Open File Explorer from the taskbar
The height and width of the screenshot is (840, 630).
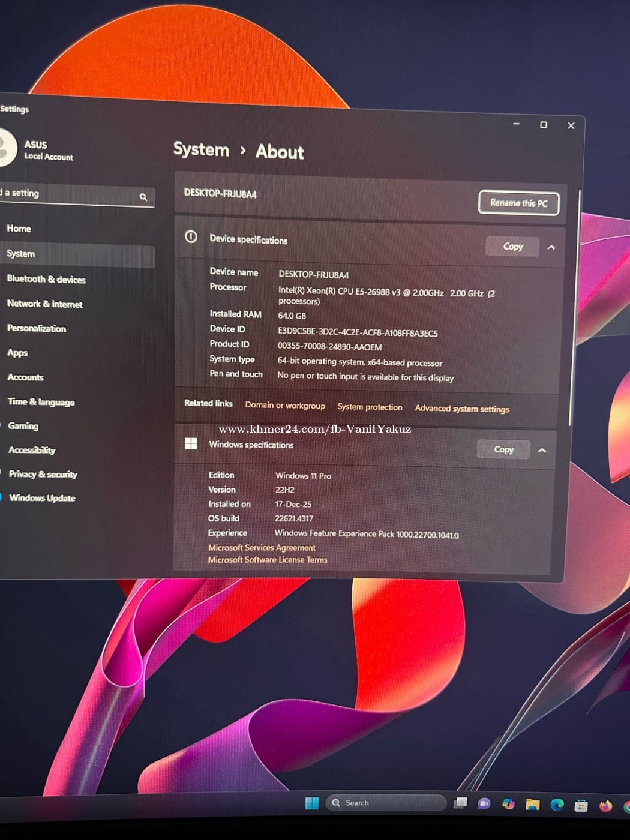pos(533,805)
